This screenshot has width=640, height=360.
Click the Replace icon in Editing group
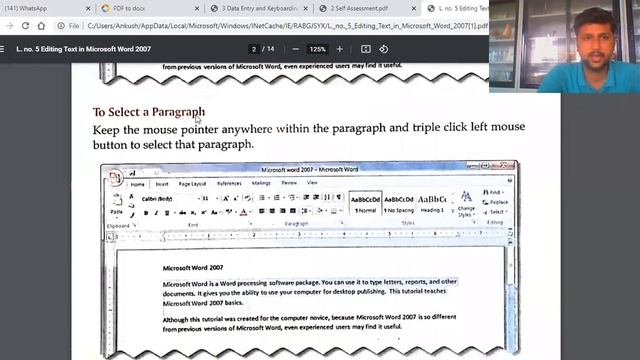click(x=495, y=202)
